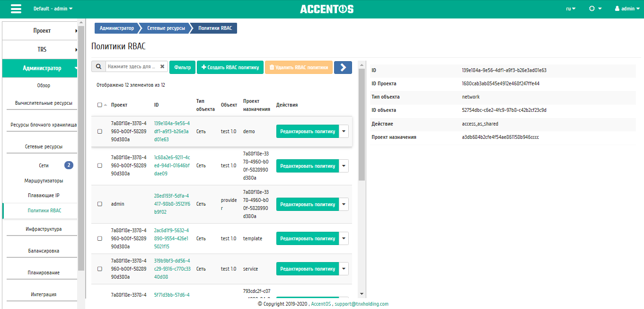The height and width of the screenshot is (309, 644).
Task: Toggle the select-all checkbox in table header
Action: point(99,105)
